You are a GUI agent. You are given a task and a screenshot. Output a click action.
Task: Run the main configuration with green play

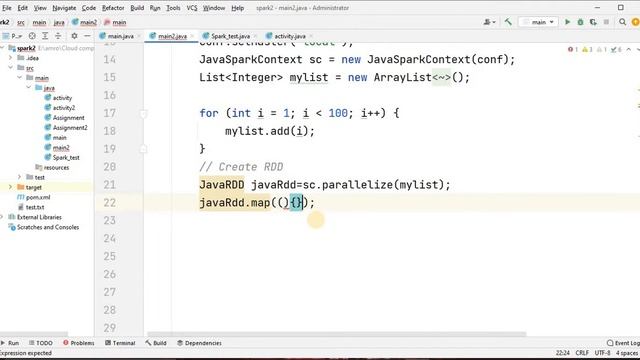(567, 22)
